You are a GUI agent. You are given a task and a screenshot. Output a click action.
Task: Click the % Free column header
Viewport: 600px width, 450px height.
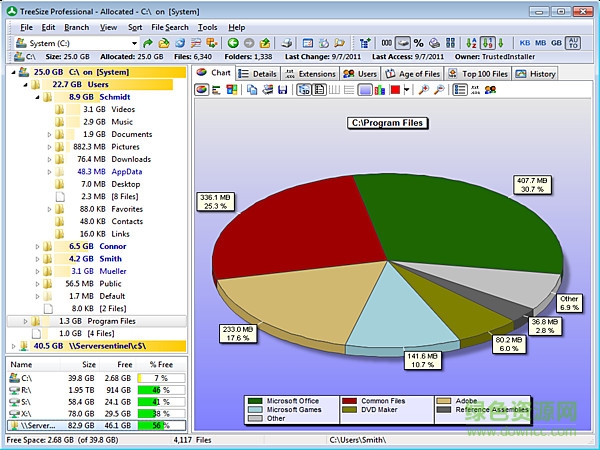[159, 365]
